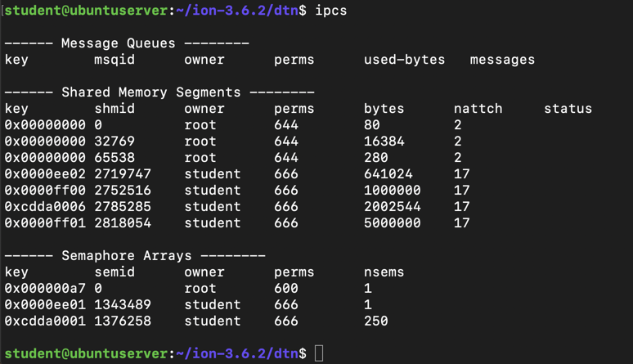Select semid value 1376258
Viewport: 633px width, 364px height.
[123, 321]
